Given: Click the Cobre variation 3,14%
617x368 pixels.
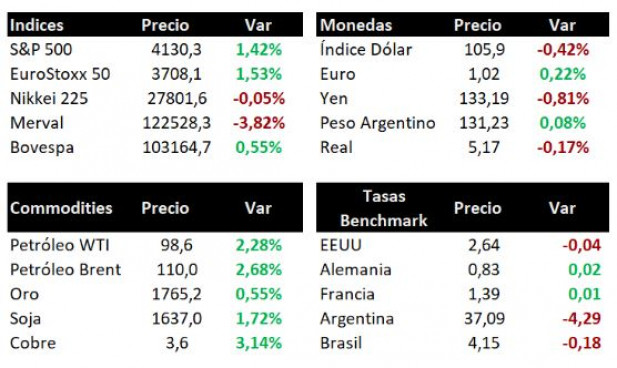Looking at the screenshot, I should (259, 343).
